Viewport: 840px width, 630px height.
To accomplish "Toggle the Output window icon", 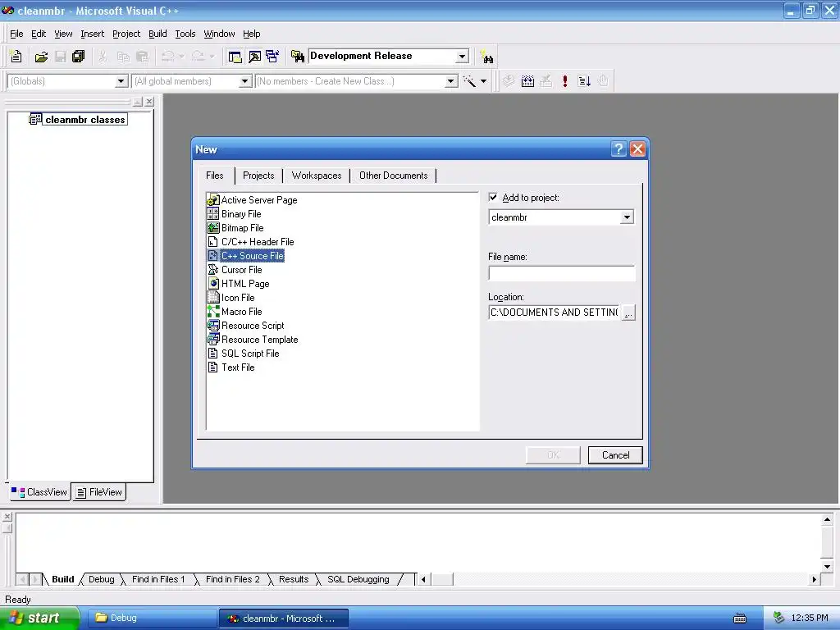I will [x=254, y=57].
